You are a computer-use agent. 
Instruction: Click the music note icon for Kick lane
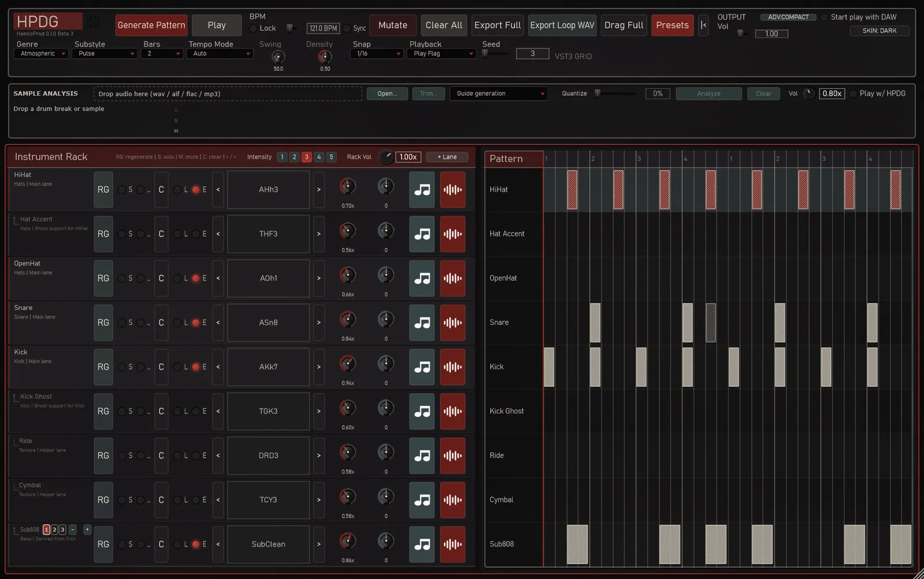click(x=422, y=367)
